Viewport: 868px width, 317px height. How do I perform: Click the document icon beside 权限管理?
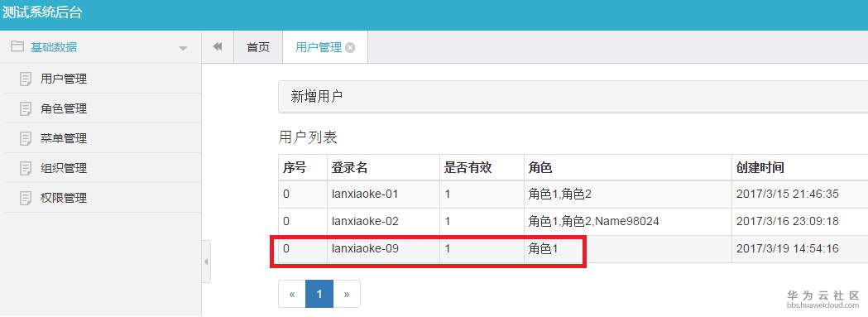(26, 198)
